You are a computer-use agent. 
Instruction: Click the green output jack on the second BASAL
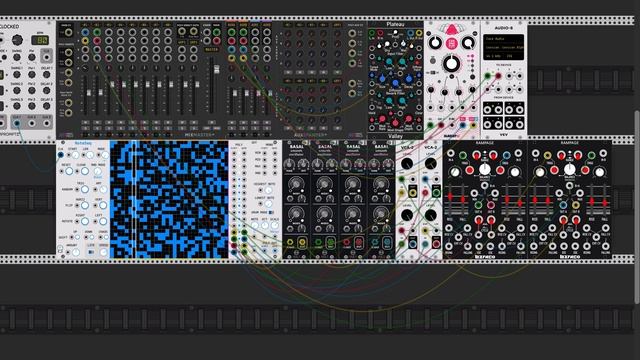[x=330, y=242]
